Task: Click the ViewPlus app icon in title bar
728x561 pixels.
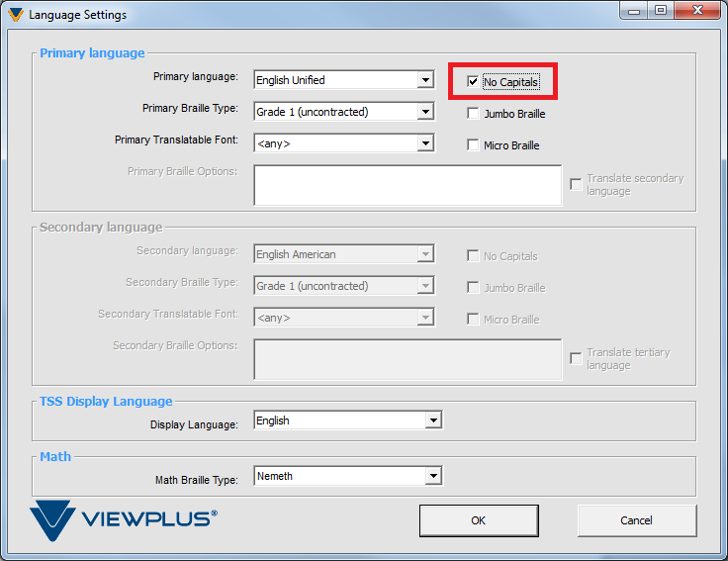Action: pos(15,15)
